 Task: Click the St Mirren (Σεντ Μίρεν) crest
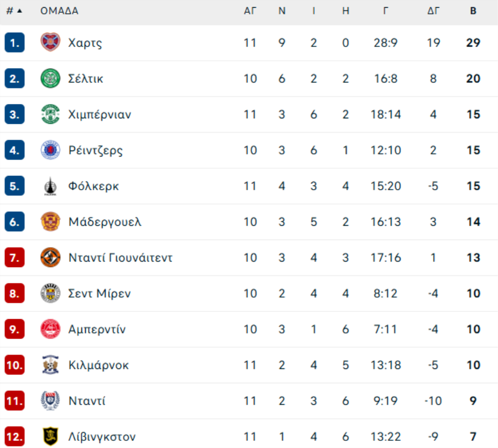(x=50, y=293)
